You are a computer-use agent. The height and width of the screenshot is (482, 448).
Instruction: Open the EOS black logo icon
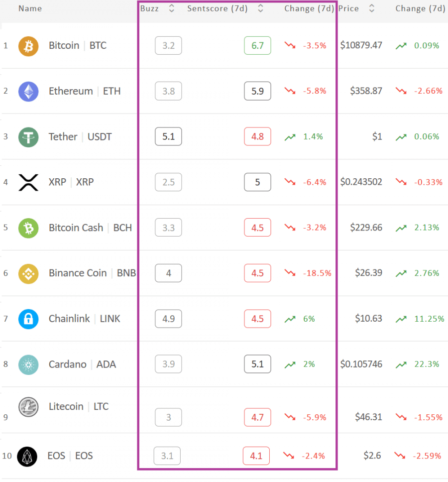pos(27,457)
